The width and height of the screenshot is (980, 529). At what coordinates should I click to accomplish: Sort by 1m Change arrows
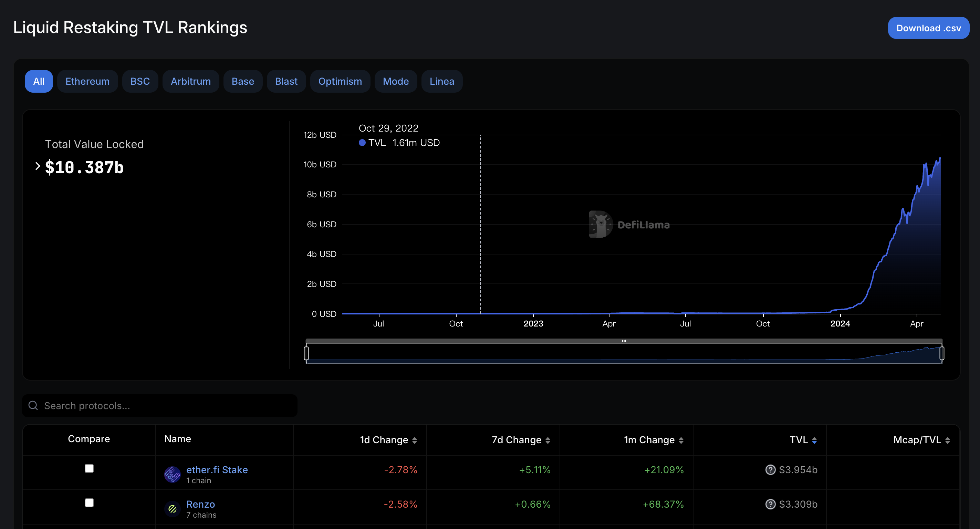click(x=681, y=440)
